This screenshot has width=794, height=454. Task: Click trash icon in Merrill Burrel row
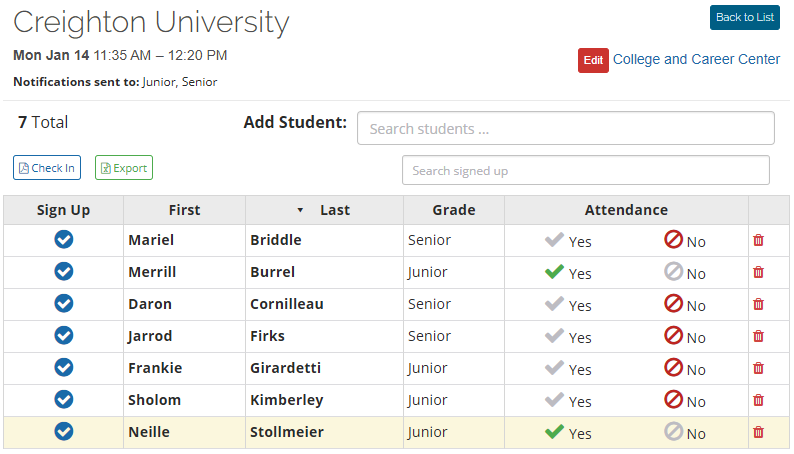click(x=758, y=272)
